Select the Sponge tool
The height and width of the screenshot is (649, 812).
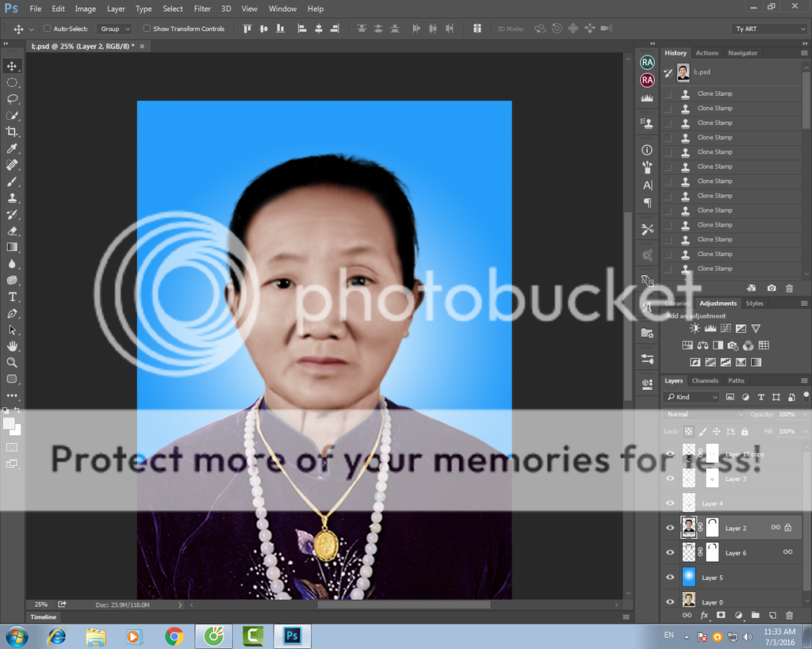[x=12, y=281]
